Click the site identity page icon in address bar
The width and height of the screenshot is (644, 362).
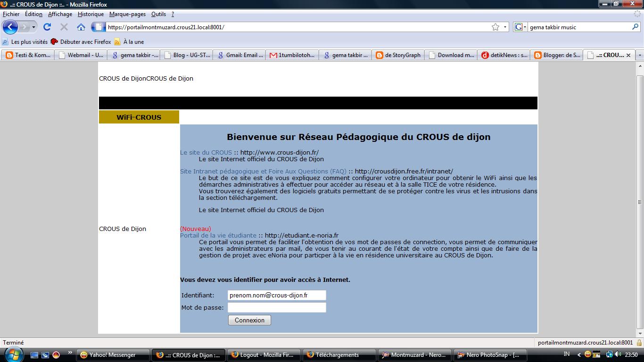pos(99,27)
